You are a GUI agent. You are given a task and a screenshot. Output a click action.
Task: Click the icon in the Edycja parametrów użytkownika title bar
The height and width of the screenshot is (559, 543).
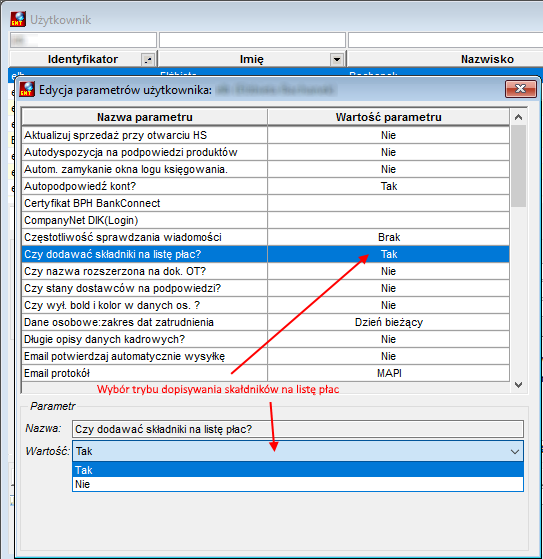click(27, 89)
